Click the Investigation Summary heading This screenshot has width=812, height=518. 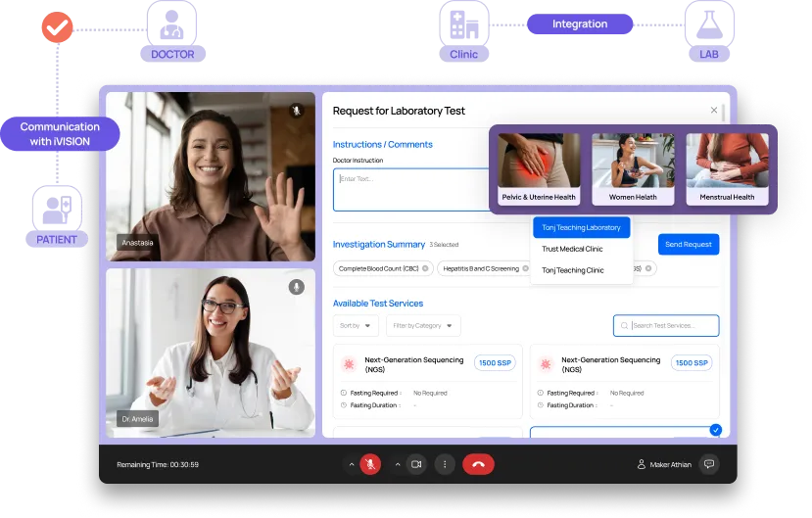point(379,244)
